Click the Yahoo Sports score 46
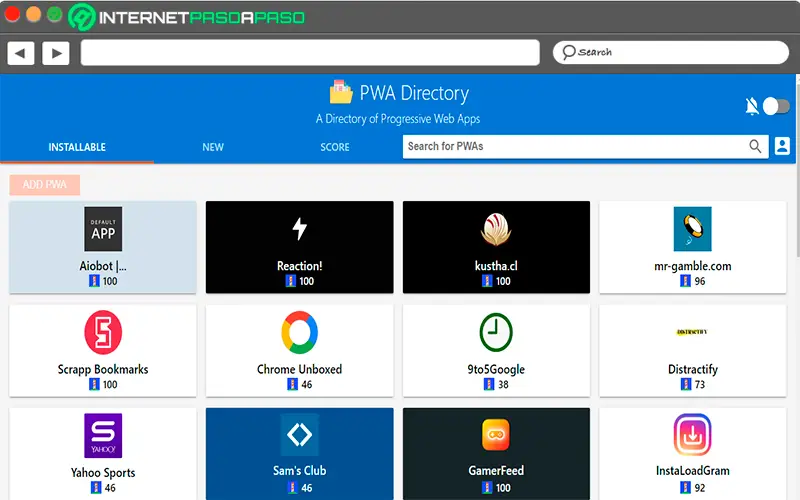Screen dimensions: 800x500 [x=110, y=488]
